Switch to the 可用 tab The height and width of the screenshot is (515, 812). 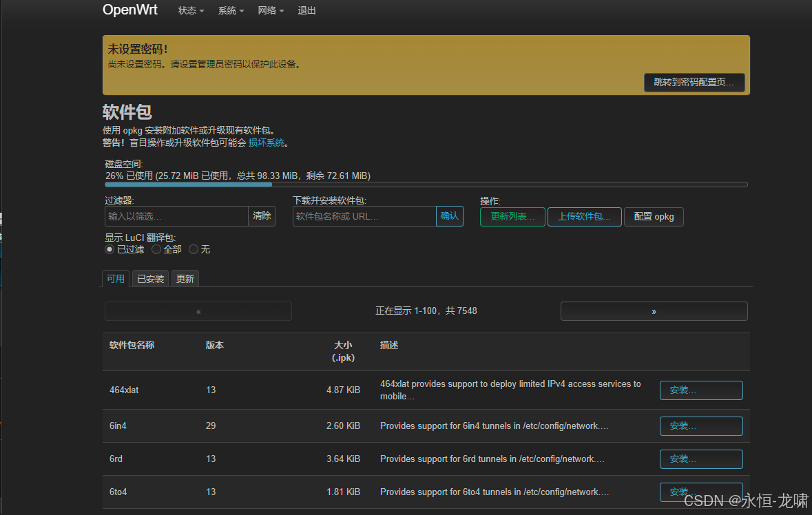tap(116, 278)
